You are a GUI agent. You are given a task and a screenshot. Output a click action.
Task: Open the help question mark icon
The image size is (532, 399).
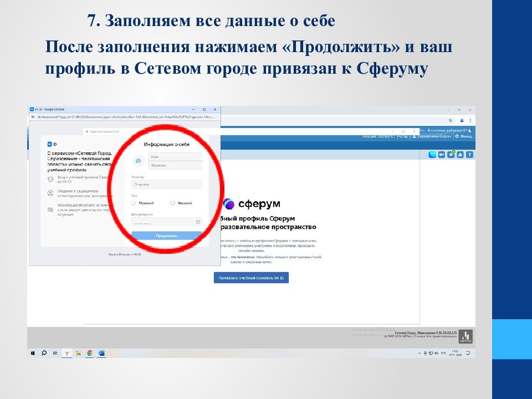pos(469,155)
